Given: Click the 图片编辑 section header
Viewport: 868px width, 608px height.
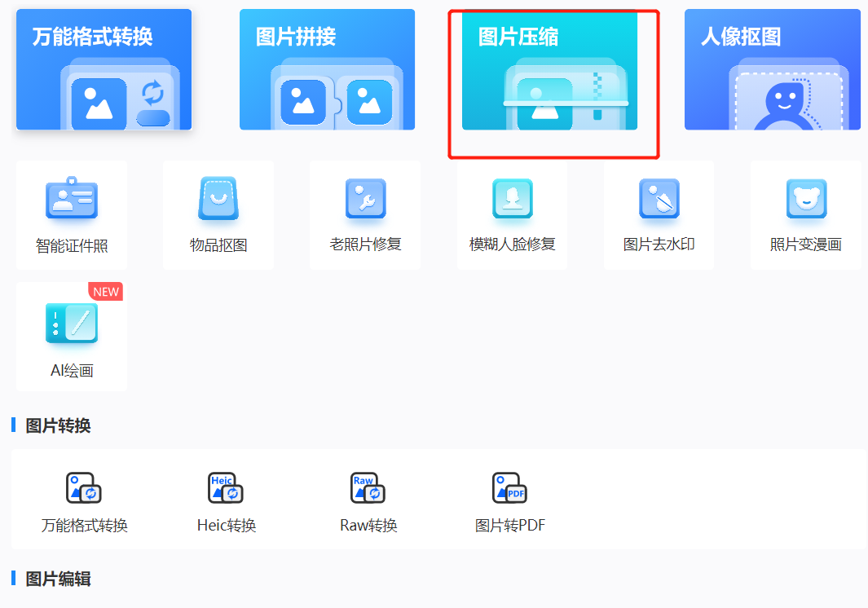Looking at the screenshot, I should [x=39, y=579].
